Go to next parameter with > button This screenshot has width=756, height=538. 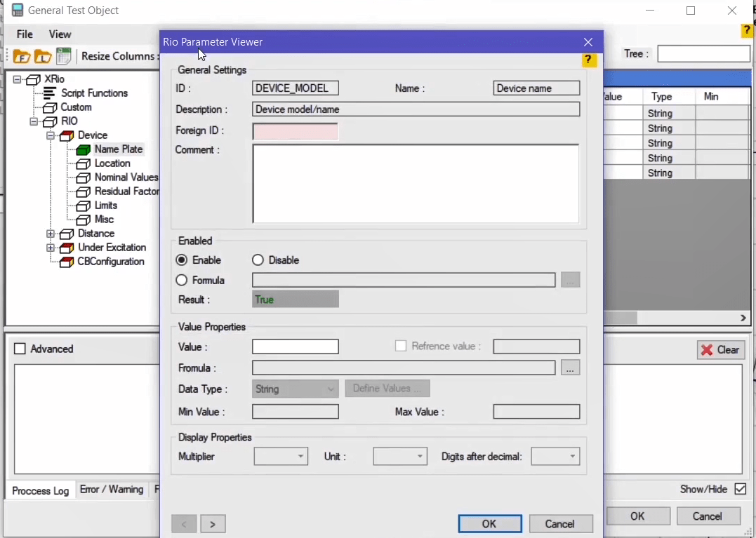213,524
